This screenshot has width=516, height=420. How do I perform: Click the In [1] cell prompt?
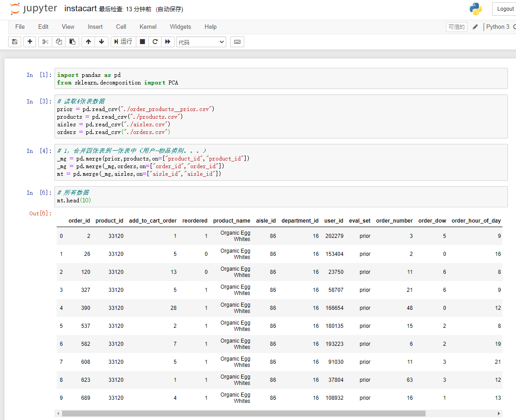click(39, 75)
